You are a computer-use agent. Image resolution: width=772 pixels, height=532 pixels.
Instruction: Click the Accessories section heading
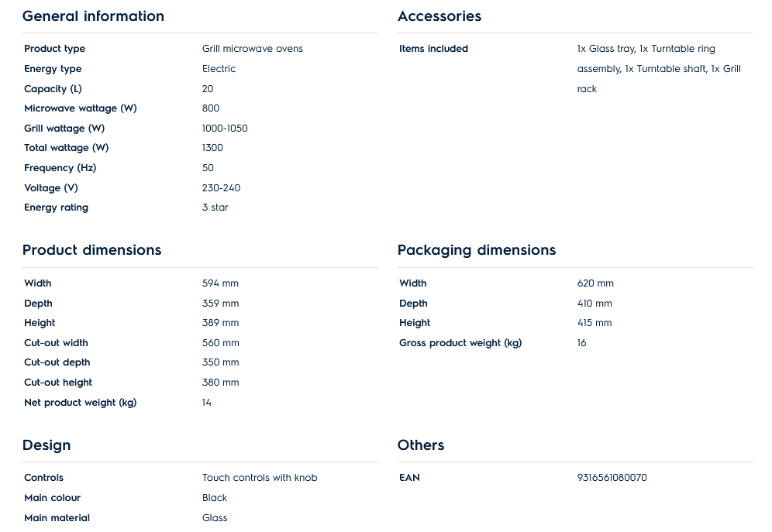(x=439, y=16)
